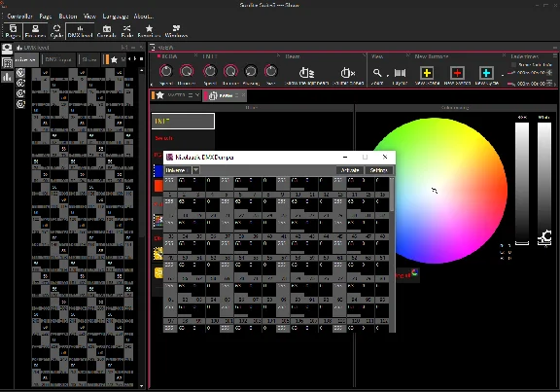The width and height of the screenshot is (560, 392).
Task: Click the cyan plus new cycle icon
Action: (x=486, y=73)
